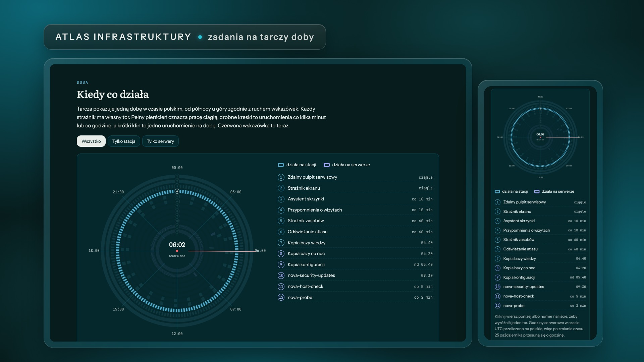
Task: Select 'Przypomnienia o wizytach' row in main list
Action: [355, 210]
